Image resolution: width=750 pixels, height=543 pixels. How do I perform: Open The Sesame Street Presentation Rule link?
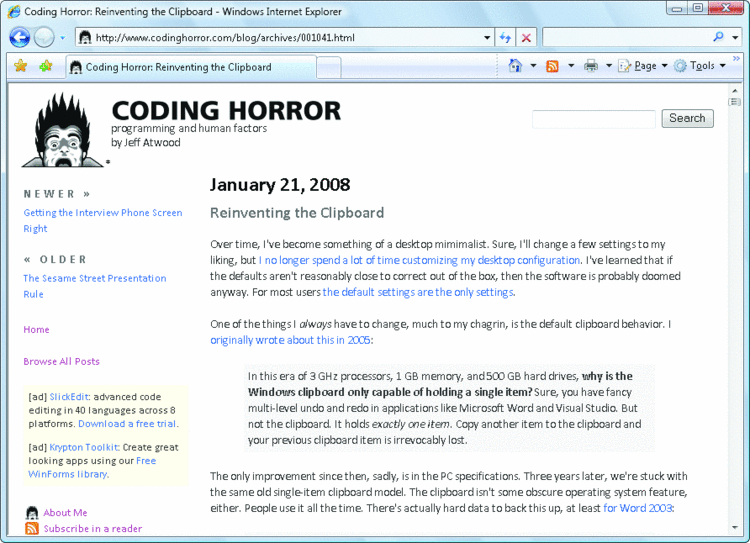click(x=95, y=286)
